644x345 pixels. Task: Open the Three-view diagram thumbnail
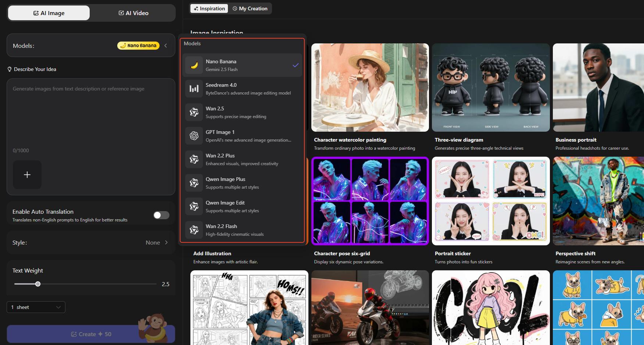491,88
